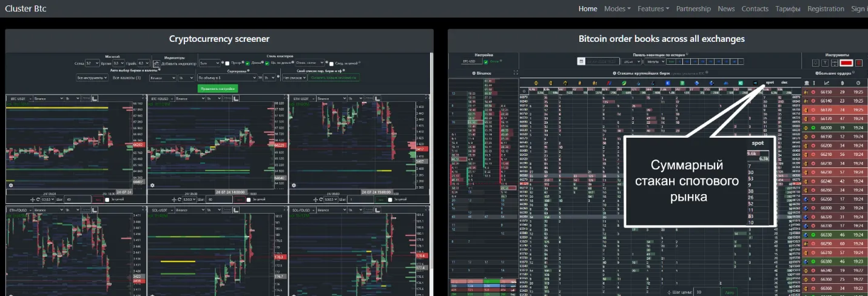Toggle За ценой checkbox under BTC-USDT chart
Screen dimensions: 868x296
(x=107, y=200)
